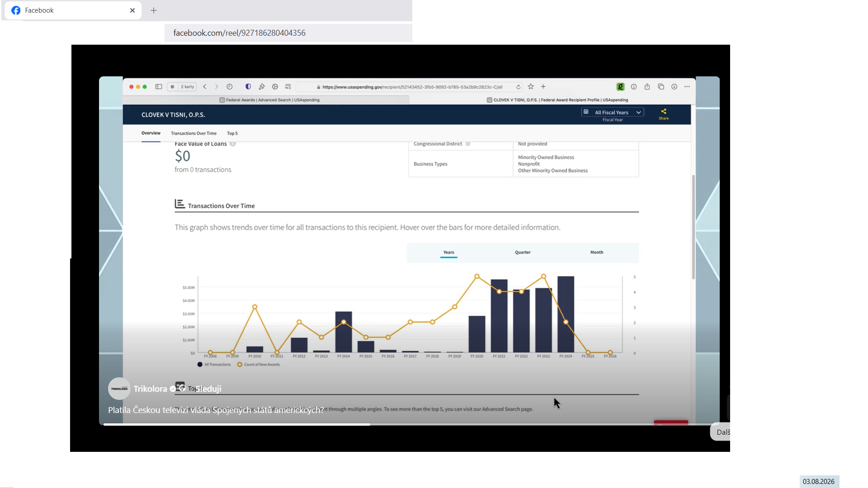The height and width of the screenshot is (488, 868).
Task: Open the Trikolora profile picture
Action: (119, 389)
